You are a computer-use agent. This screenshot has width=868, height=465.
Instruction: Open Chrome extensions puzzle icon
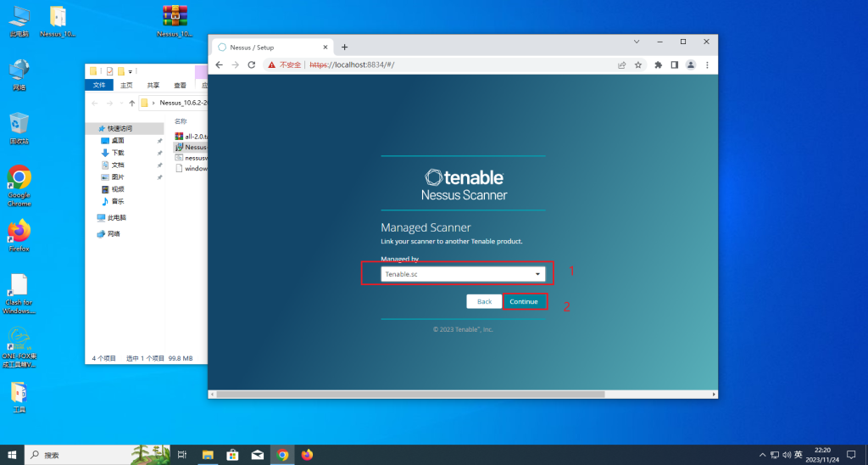coord(658,64)
